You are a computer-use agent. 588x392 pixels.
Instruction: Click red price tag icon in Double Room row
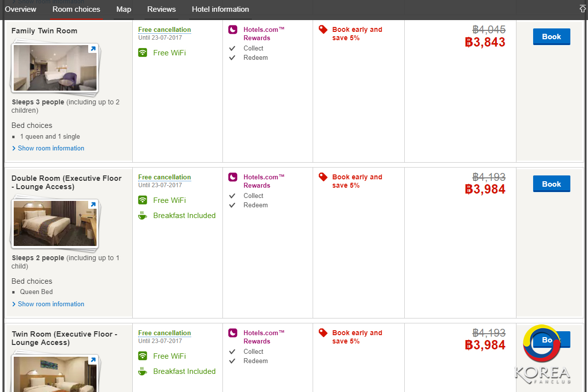pyautogui.click(x=323, y=177)
